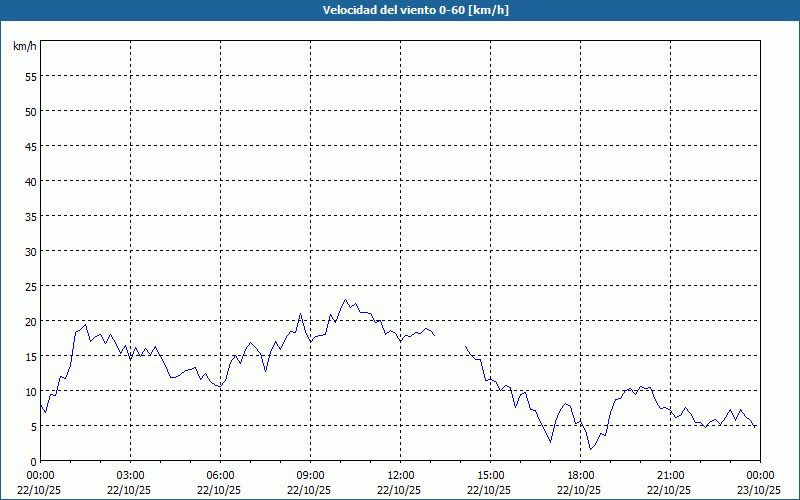Viewport: 800px width, 500px height.
Task: Click the 25 label on the y-axis
Action: (31, 286)
